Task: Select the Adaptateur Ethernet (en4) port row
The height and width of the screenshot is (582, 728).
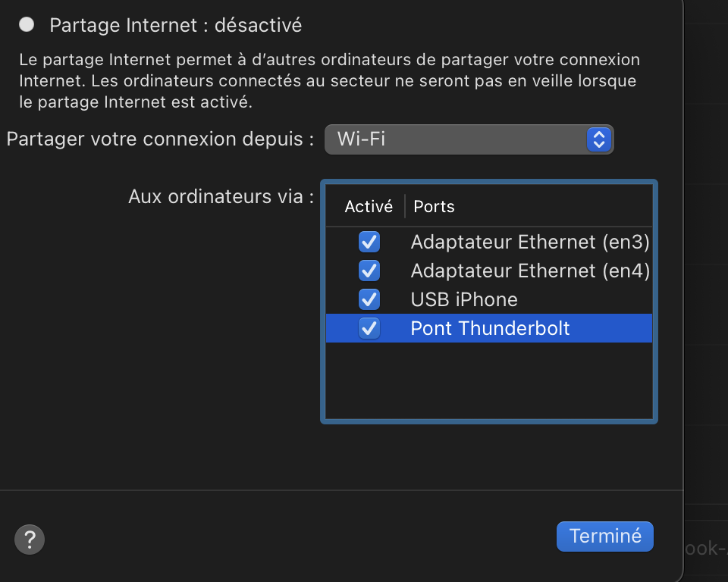Action: click(529, 271)
